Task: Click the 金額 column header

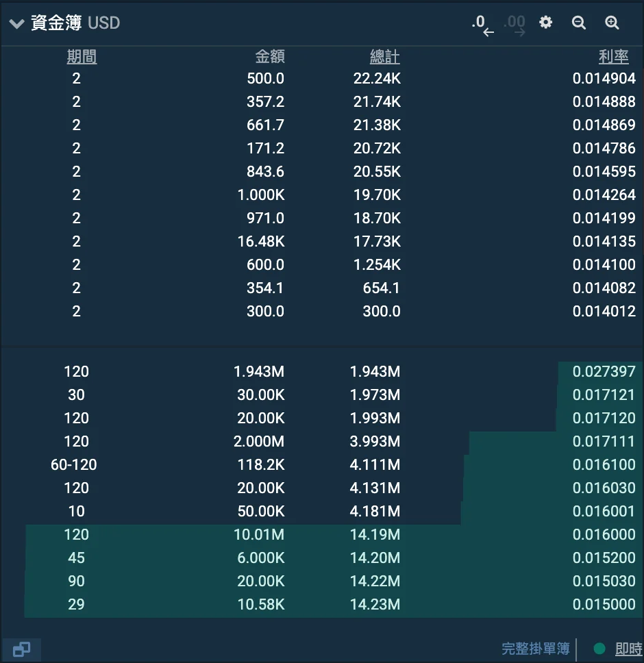Action: click(x=270, y=56)
